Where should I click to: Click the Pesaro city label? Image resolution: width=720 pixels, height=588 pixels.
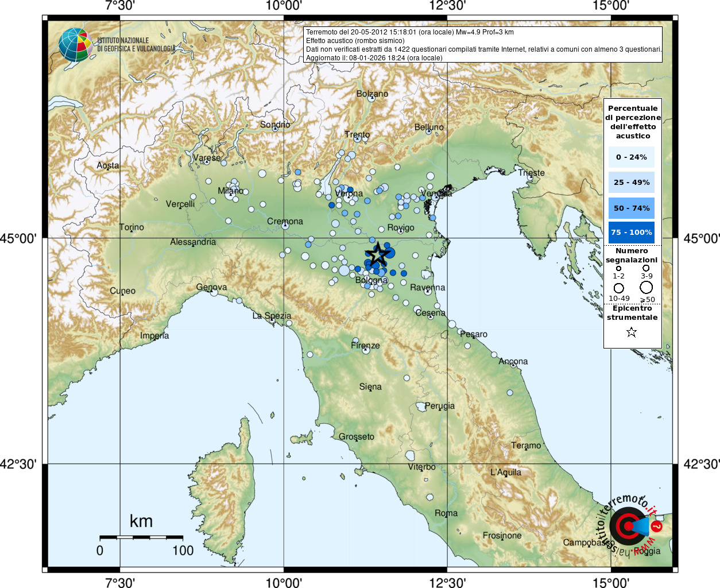[x=474, y=334]
